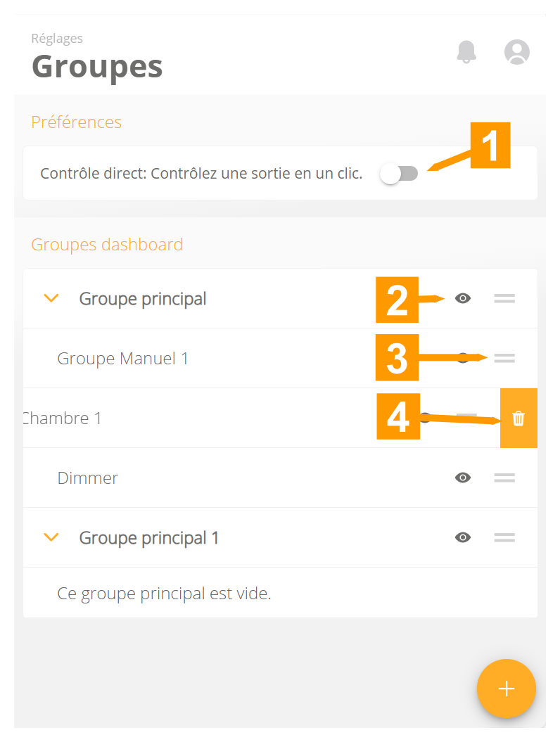Click the drag handle next to Groupe Manuel 1
560x742 pixels.
pyautogui.click(x=504, y=358)
